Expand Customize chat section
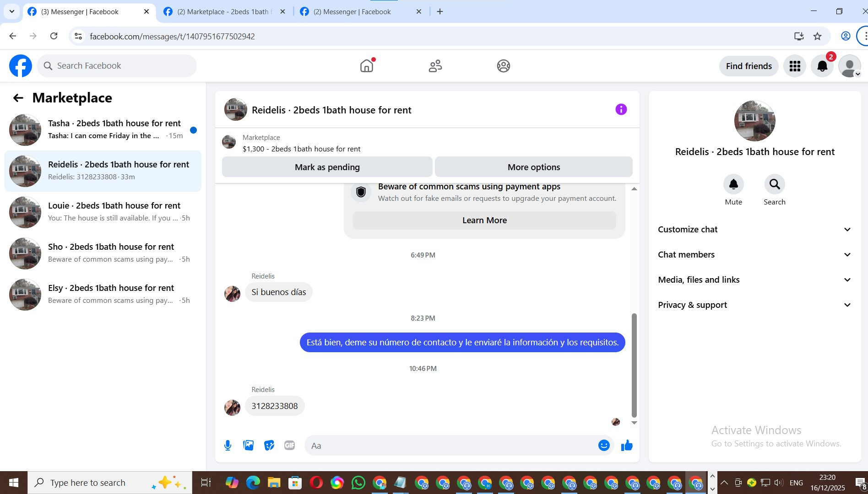868x494 pixels. pyautogui.click(x=755, y=230)
